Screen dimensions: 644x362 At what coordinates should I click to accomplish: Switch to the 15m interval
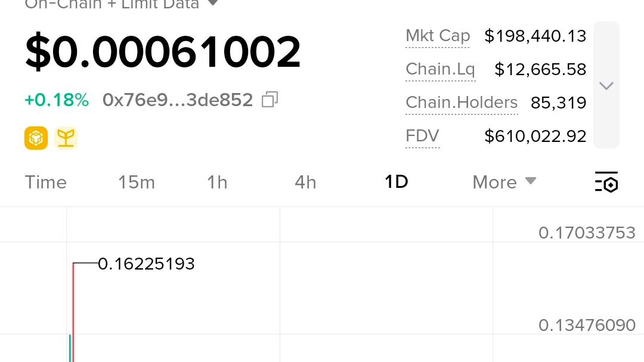click(x=137, y=182)
